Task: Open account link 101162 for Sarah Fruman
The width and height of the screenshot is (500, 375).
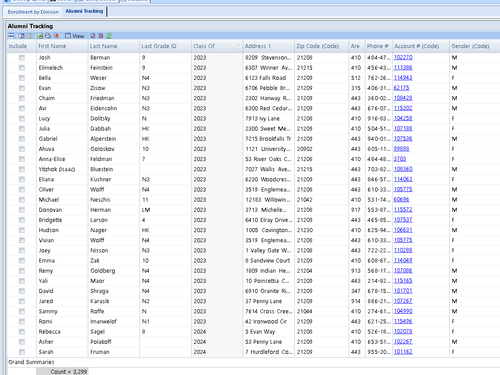Action: tap(403, 352)
